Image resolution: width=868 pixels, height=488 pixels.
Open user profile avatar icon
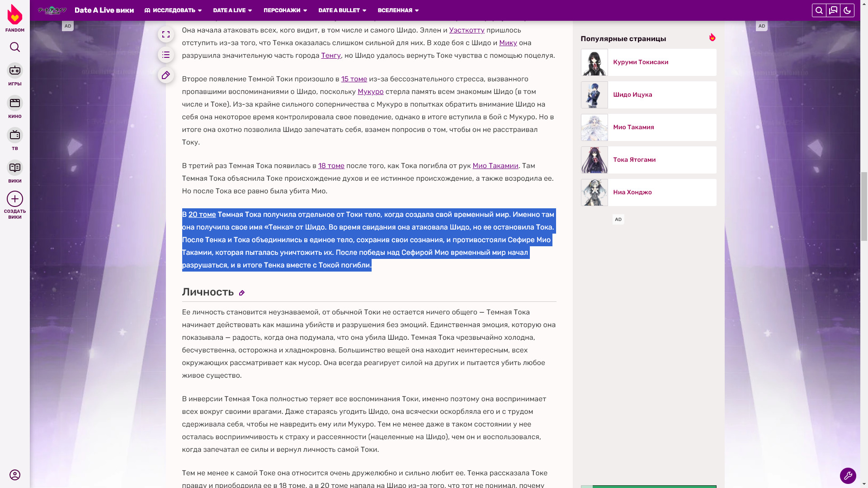[x=15, y=475]
